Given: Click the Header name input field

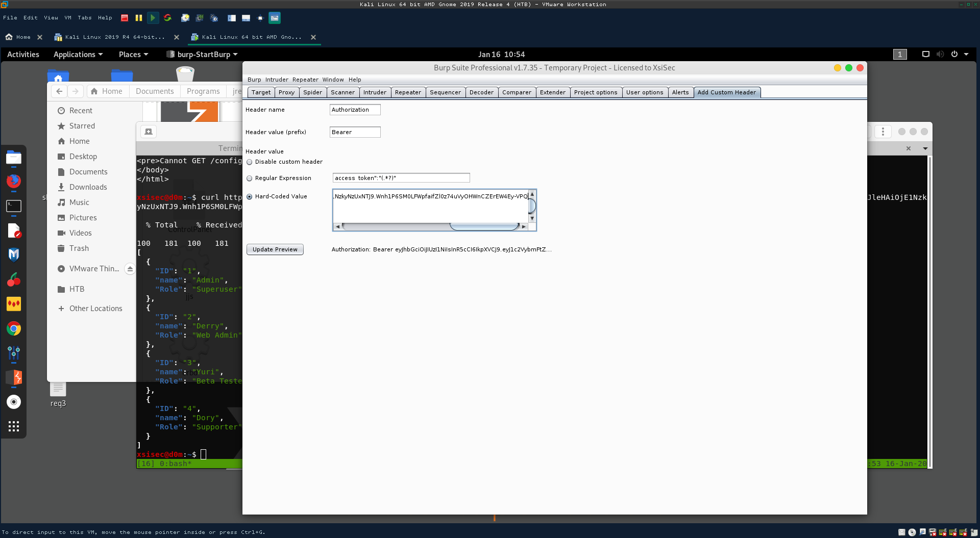Looking at the screenshot, I should click(355, 110).
